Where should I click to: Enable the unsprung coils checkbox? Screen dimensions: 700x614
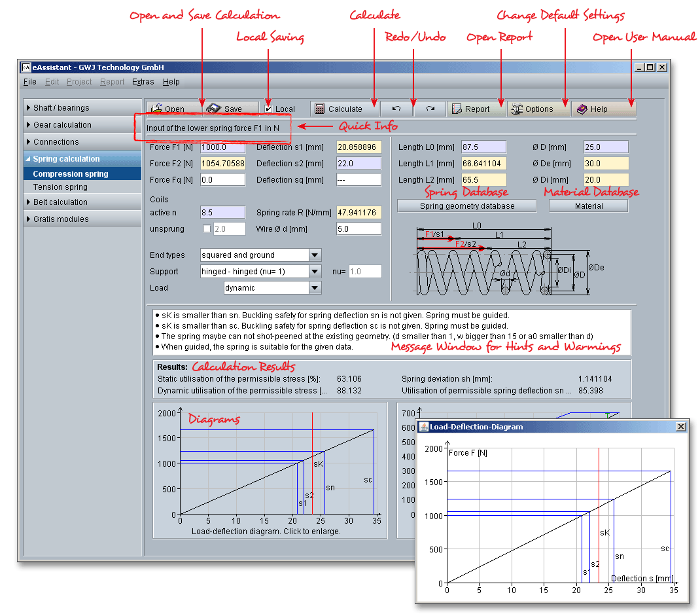click(x=207, y=229)
